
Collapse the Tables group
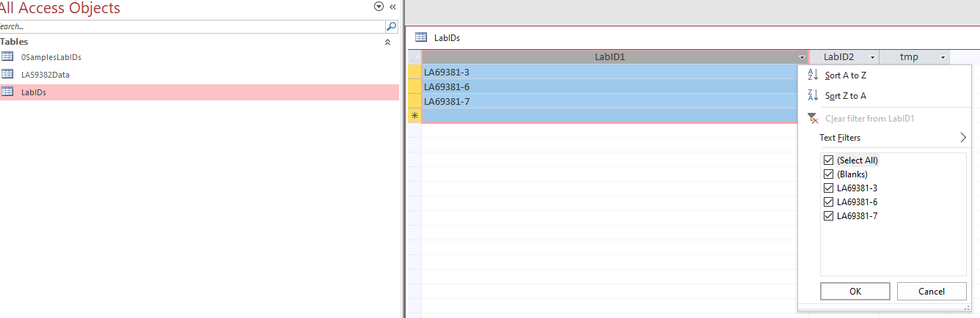(x=387, y=42)
